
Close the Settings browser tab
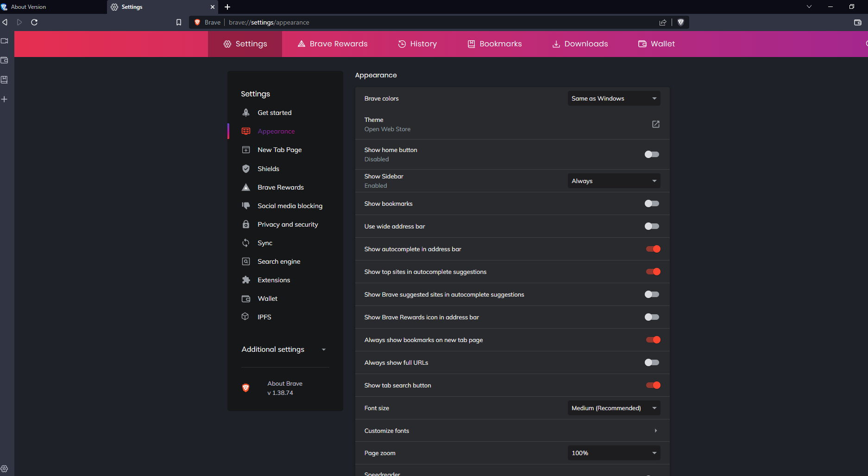click(213, 7)
